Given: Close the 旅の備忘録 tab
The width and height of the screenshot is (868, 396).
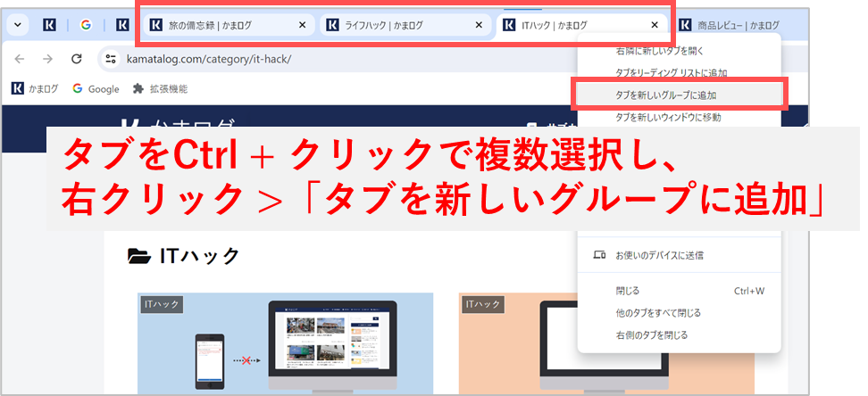Looking at the screenshot, I should click(302, 25).
